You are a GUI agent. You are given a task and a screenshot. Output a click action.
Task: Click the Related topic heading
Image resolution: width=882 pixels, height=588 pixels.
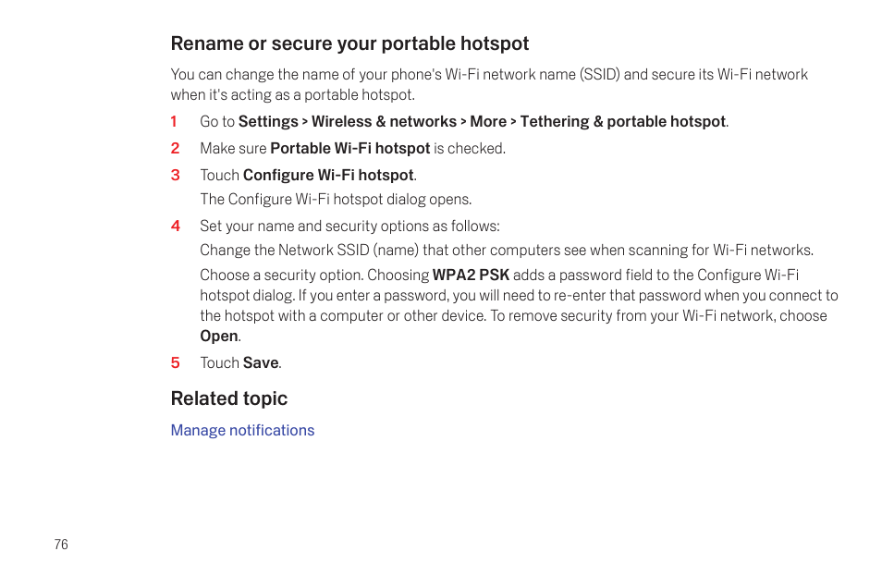point(229,398)
